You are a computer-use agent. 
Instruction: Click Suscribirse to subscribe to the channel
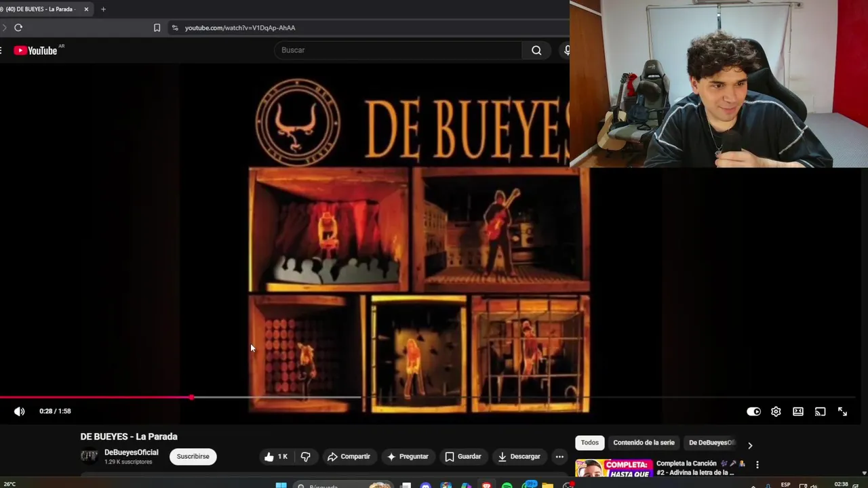coord(193,457)
